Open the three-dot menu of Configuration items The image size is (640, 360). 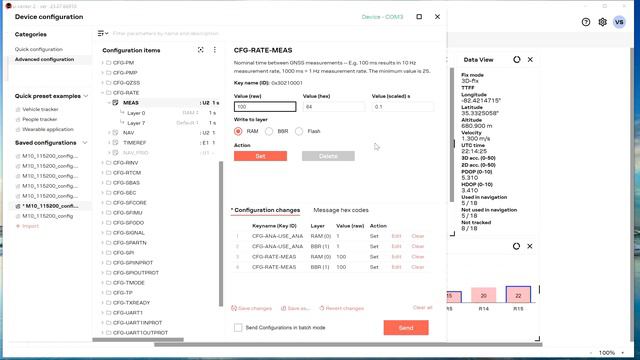pos(215,50)
